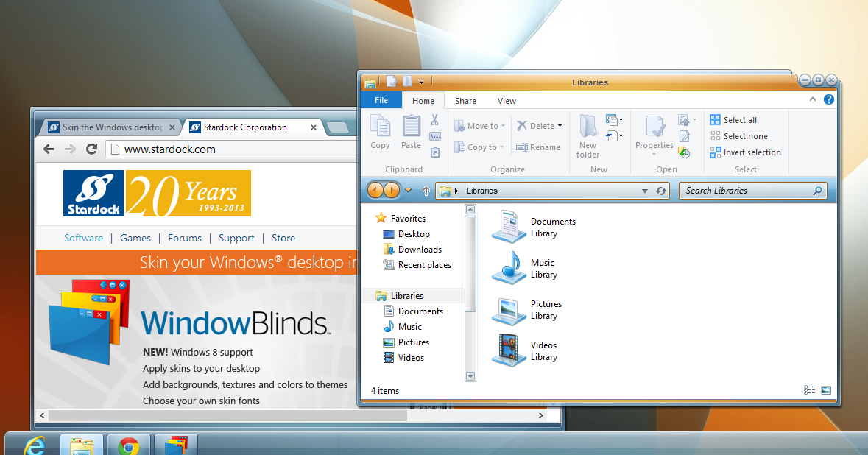Go forward with the Explorer forward arrow
Screen dimensions: 868x455
coord(392,191)
